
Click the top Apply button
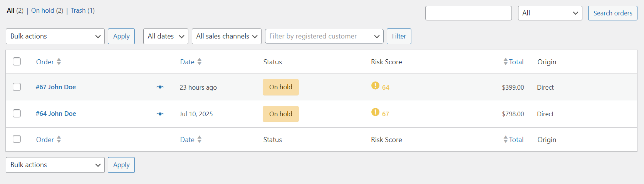coord(121,36)
